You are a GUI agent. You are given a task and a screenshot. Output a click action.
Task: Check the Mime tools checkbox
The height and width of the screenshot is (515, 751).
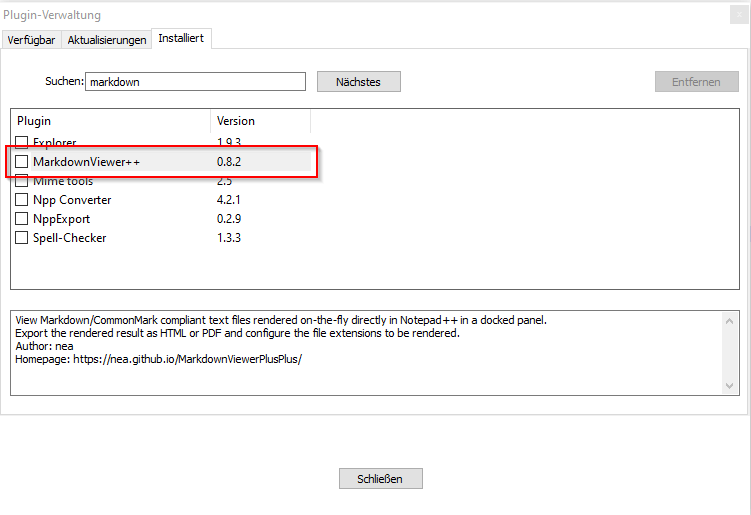22,181
